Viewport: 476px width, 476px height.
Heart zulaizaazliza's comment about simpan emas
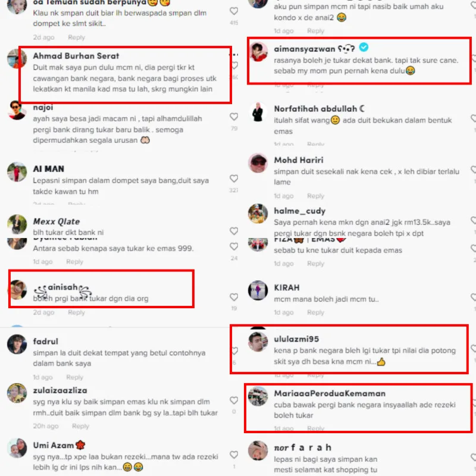click(234, 400)
